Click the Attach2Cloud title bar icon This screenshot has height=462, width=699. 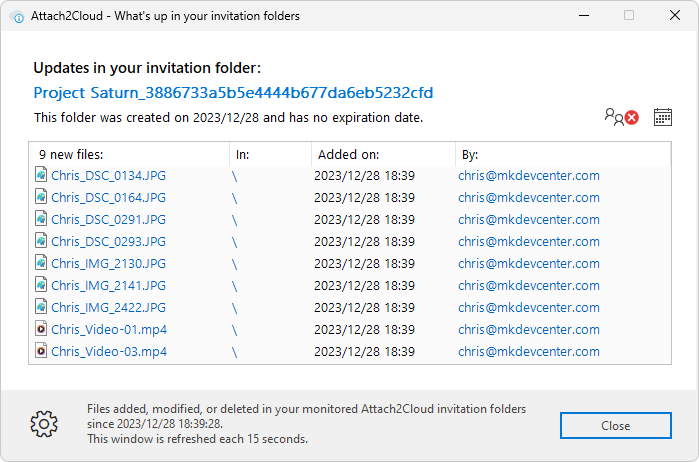[16, 16]
